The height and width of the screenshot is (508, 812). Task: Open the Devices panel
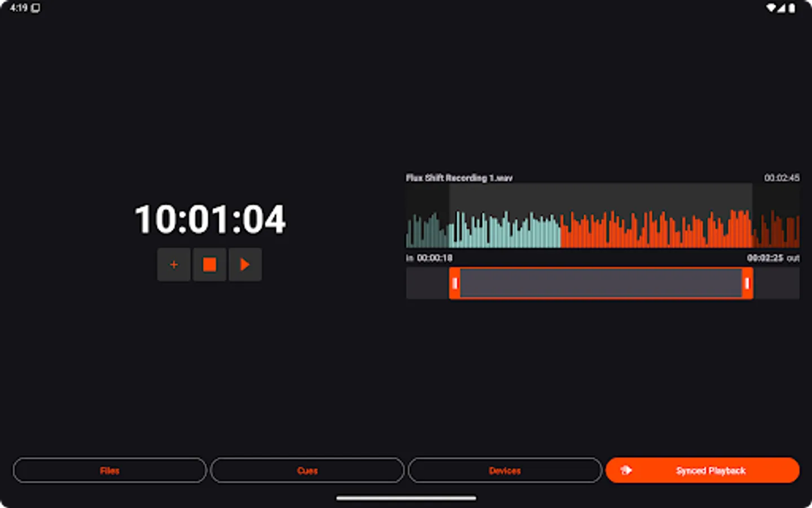click(505, 470)
